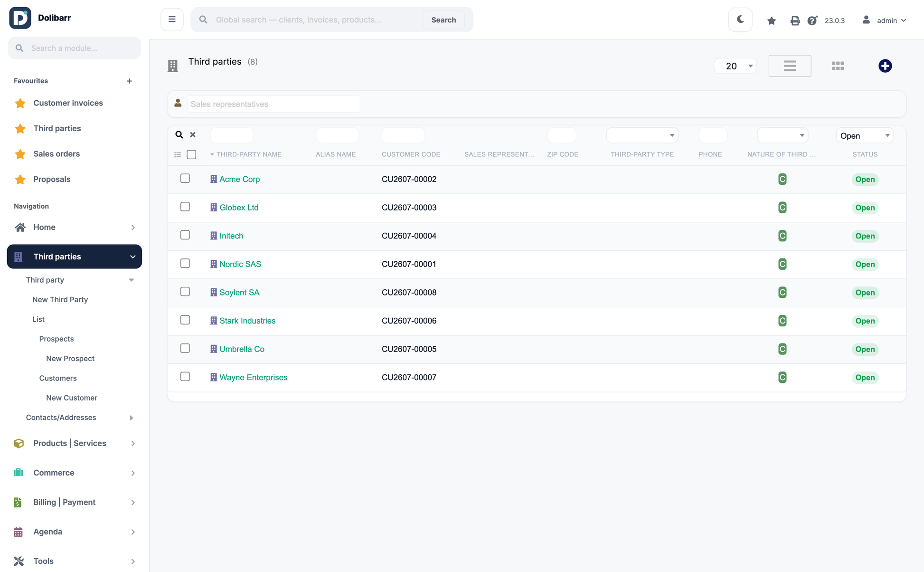Open the Nature of third party filter dropdown
This screenshot has height=572, width=924.
[783, 135]
